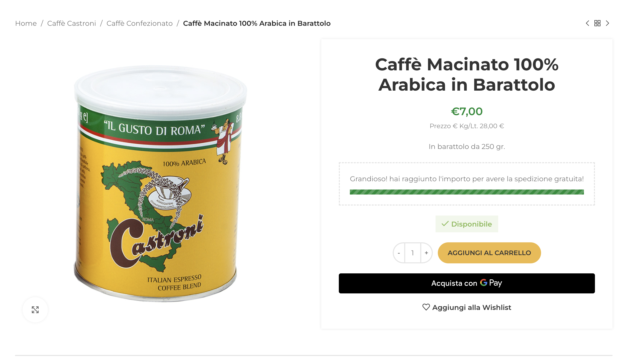
Task: Open Caffè Castroni breadcrumb
Action: tap(72, 23)
